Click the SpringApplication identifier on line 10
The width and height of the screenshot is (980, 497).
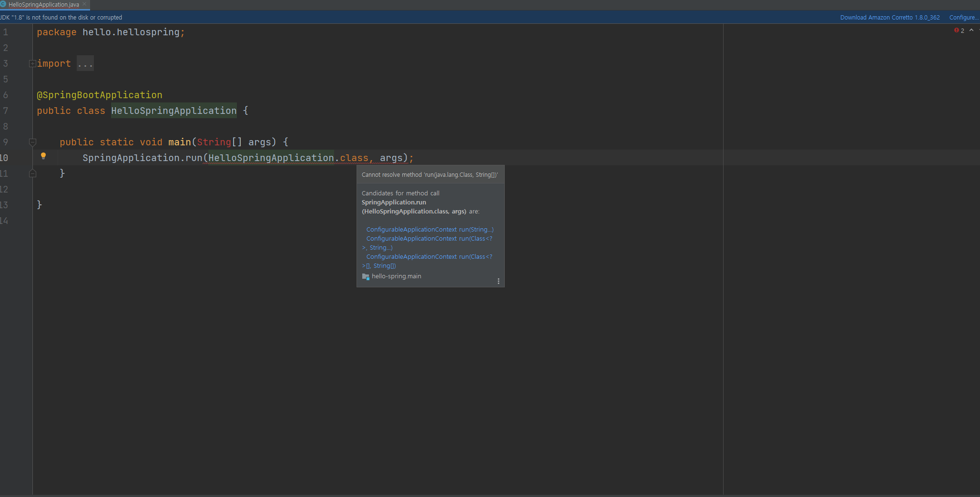(x=131, y=158)
